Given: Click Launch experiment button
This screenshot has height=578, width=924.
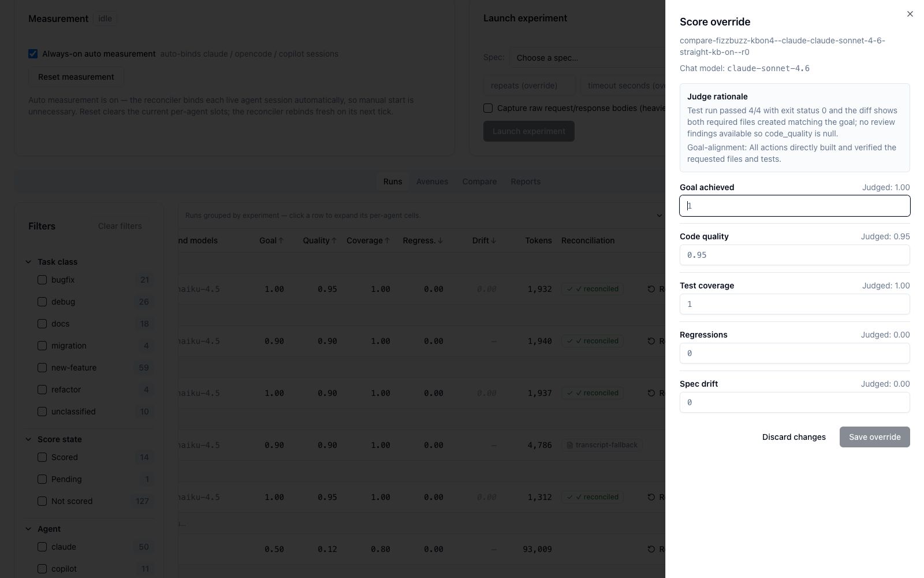Looking at the screenshot, I should 528,131.
